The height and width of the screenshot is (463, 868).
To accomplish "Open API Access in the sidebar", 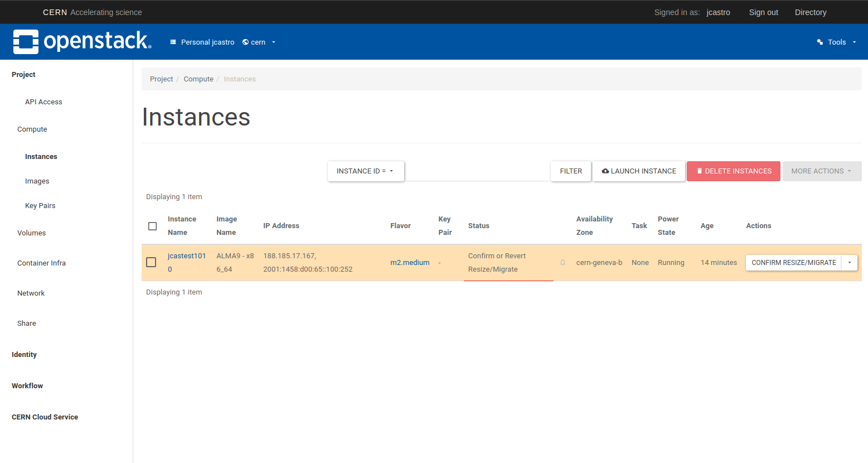I will click(x=43, y=102).
